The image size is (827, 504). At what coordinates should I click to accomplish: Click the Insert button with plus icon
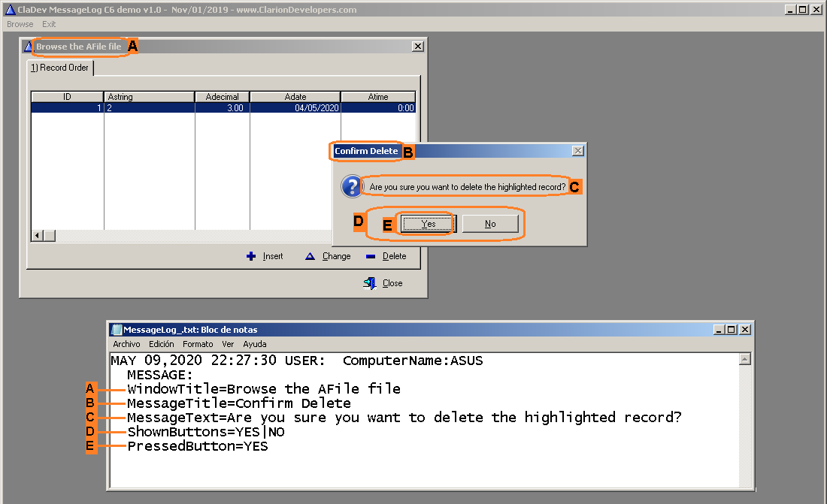coord(265,256)
